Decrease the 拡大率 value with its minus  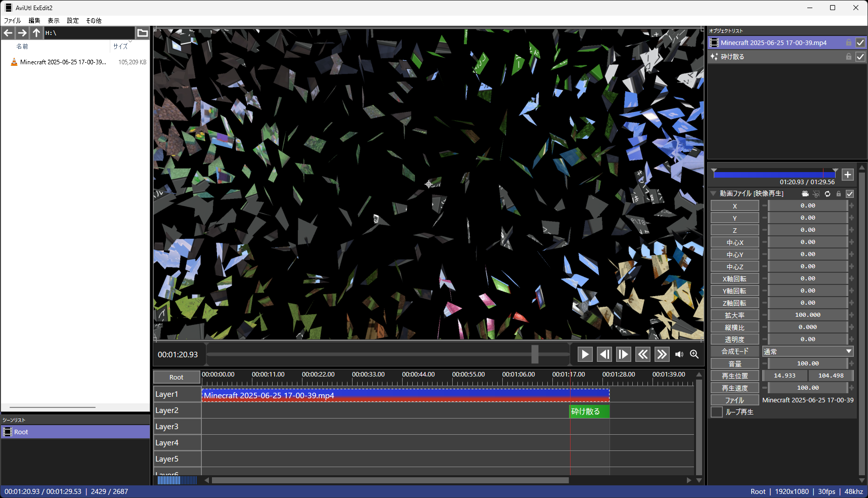tap(764, 315)
